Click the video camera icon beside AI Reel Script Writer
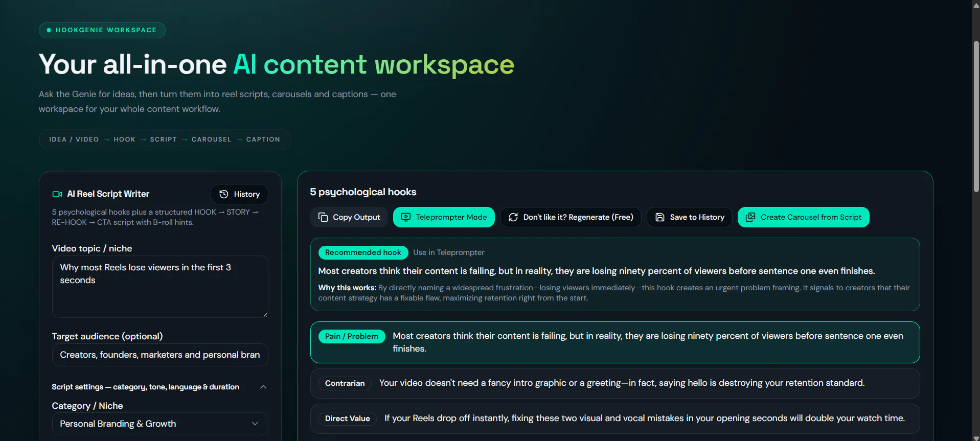 pyautogui.click(x=57, y=194)
